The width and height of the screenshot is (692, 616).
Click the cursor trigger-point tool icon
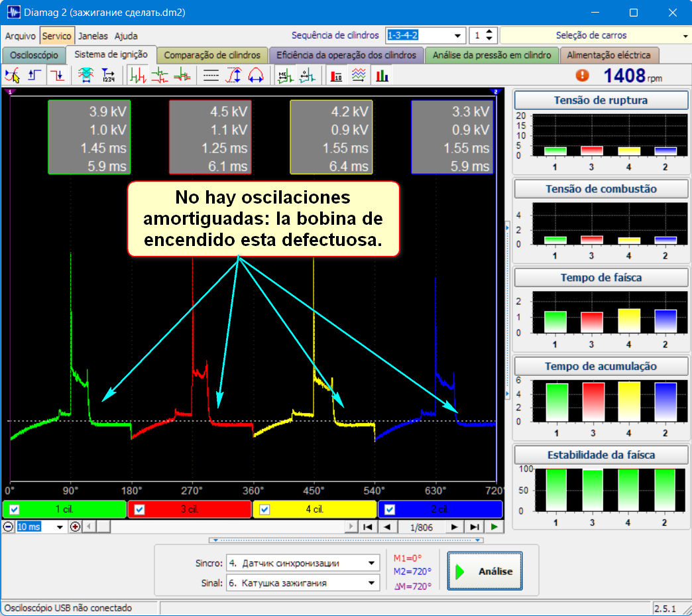point(13,76)
